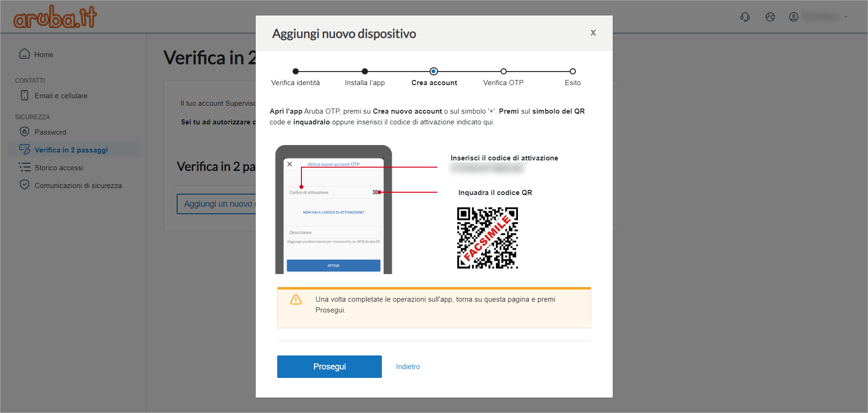Open Storico accessi page
868x413 pixels.
(x=59, y=168)
